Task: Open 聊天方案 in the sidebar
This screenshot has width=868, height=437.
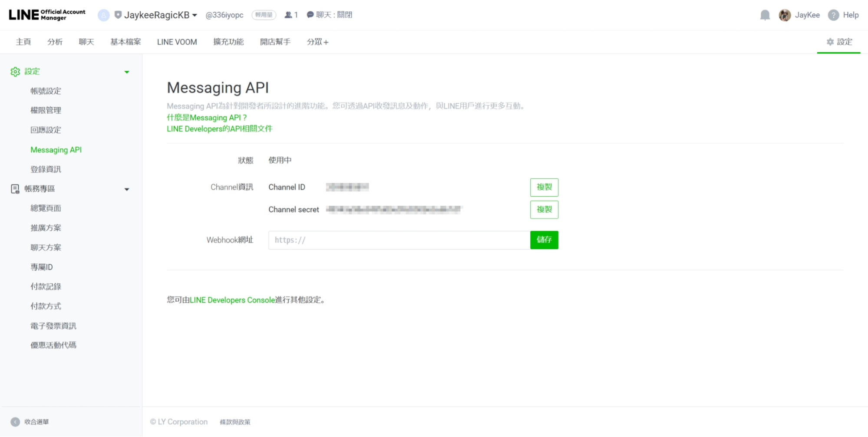Action: (x=46, y=247)
